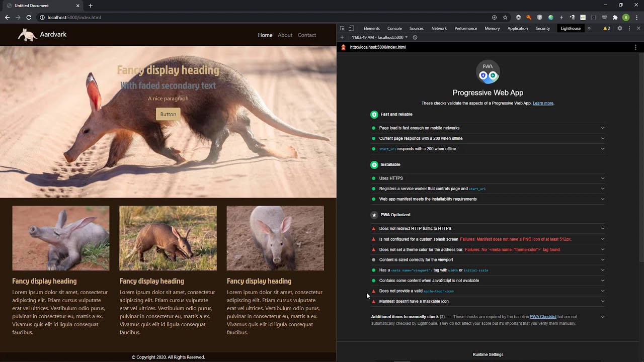Open a new browser tab
Screen dimensions: 644x362
click(x=91, y=6)
